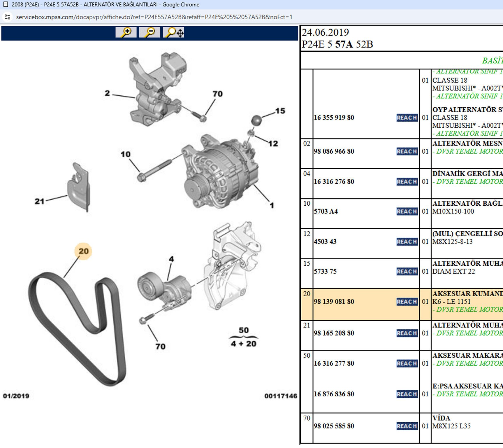Select part number 16 316 276 80
This screenshot has width=503, height=448.
point(334,181)
